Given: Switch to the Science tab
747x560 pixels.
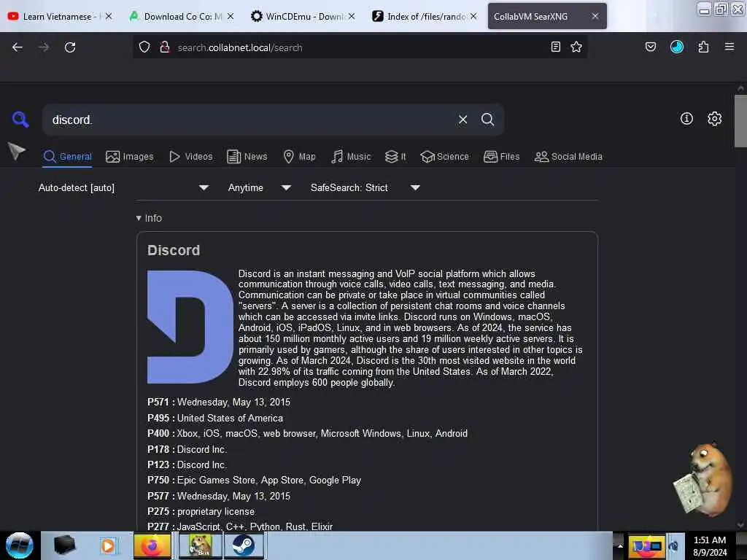Looking at the screenshot, I should [444, 156].
